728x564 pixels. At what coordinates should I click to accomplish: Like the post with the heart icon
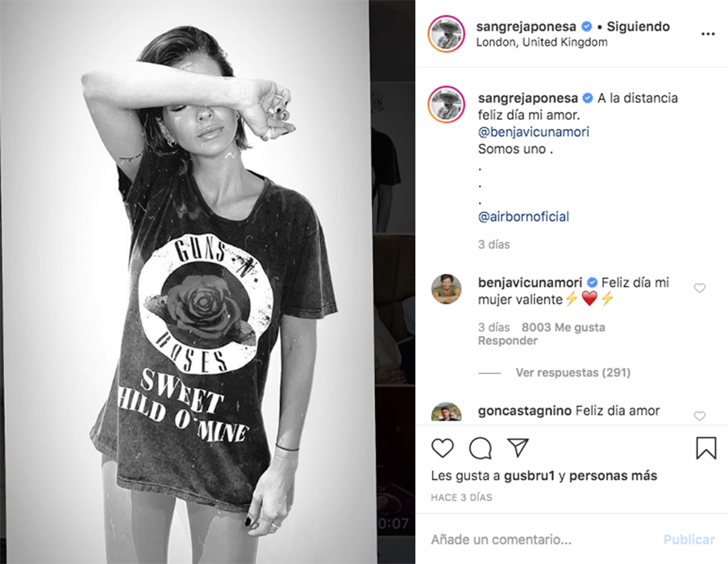point(443,448)
